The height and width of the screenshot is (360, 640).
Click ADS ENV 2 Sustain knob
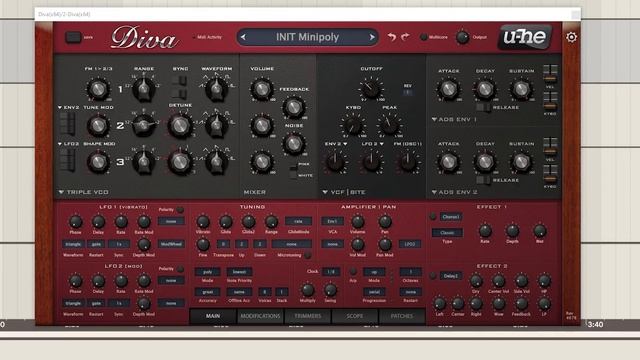click(521, 162)
